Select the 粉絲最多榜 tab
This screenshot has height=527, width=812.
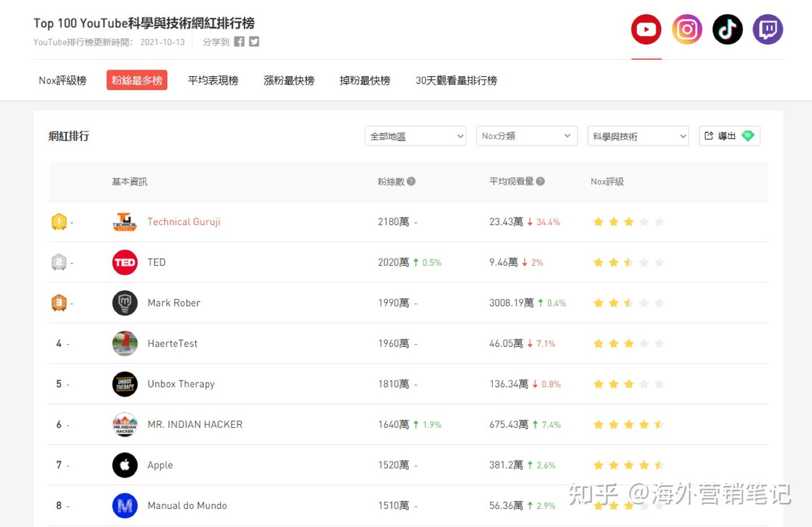[137, 80]
